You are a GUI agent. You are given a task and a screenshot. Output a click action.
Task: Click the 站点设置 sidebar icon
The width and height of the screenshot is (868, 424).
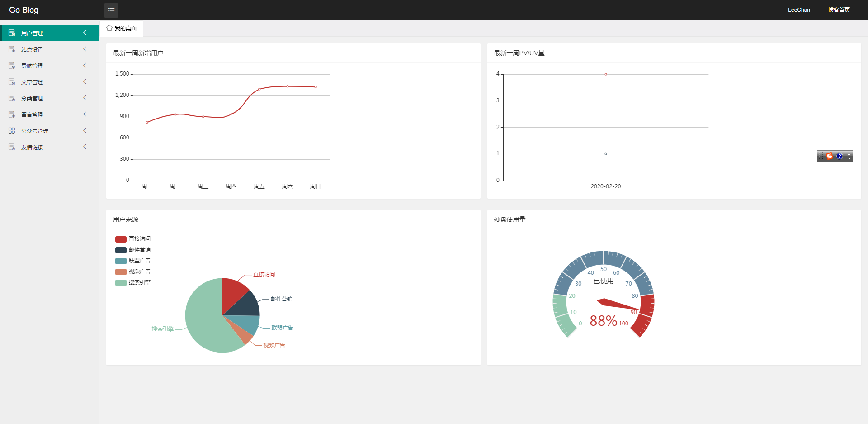click(12, 49)
